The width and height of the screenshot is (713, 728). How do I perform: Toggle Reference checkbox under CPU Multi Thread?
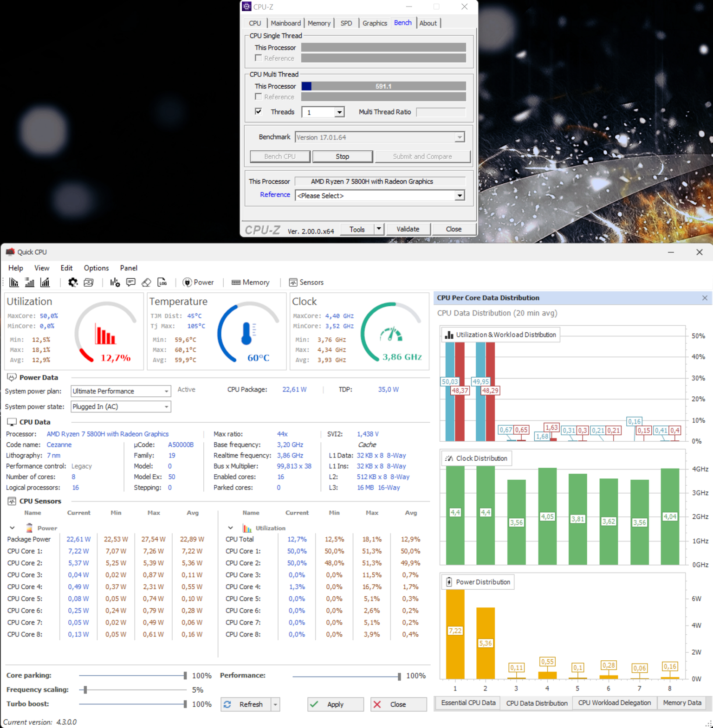click(x=259, y=97)
